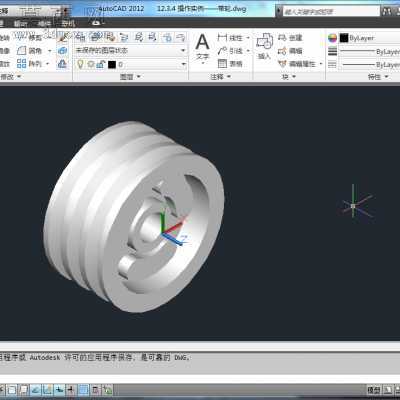
Task: Open the ByLayer lineweight dropdown
Action: (369, 52)
